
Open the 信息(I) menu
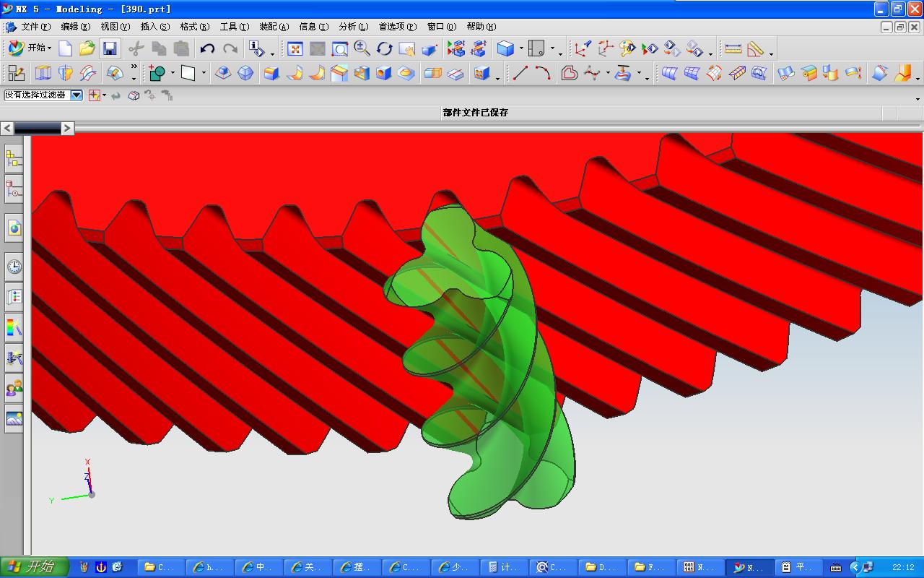[x=313, y=27]
